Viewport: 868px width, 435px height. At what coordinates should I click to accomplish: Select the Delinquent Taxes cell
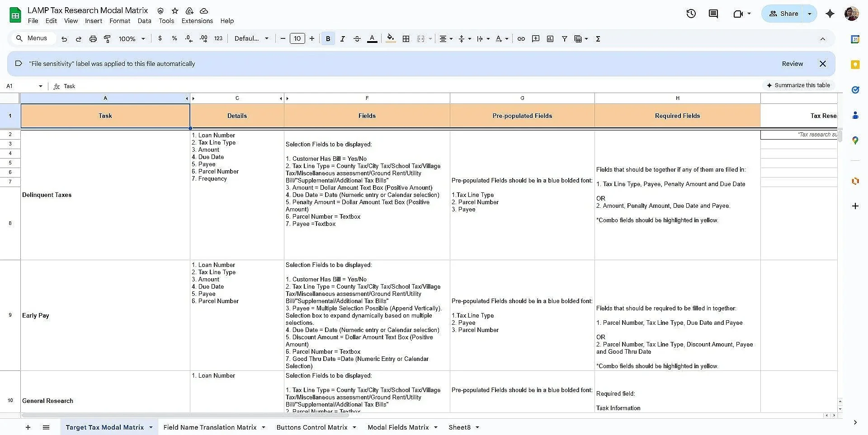105,195
